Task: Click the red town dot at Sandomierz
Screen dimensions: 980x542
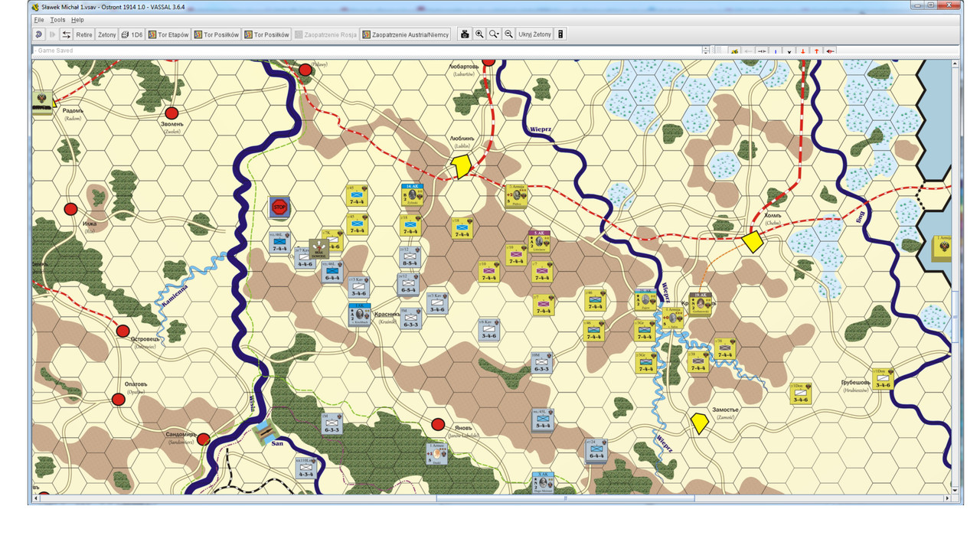Action: tap(203, 439)
